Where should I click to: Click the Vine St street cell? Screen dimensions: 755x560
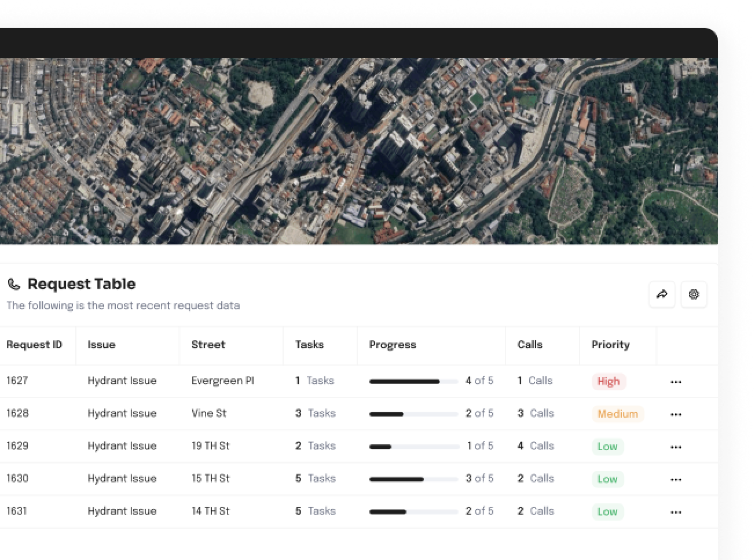coord(209,413)
